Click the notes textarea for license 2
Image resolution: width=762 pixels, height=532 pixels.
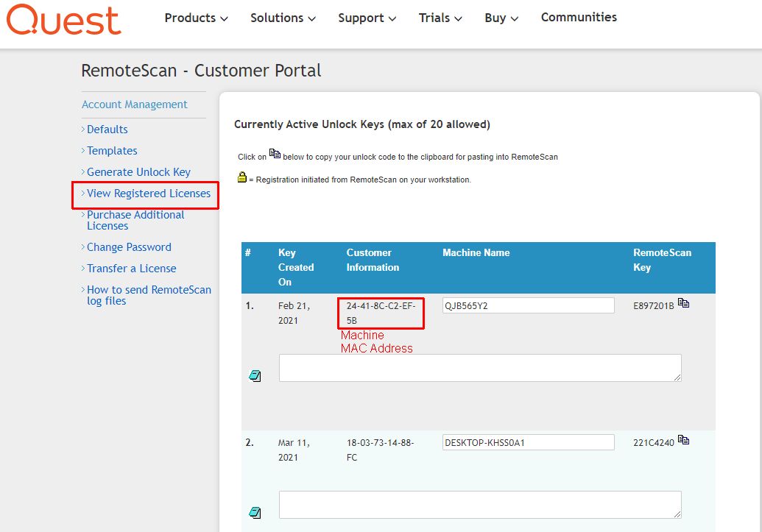point(479,504)
